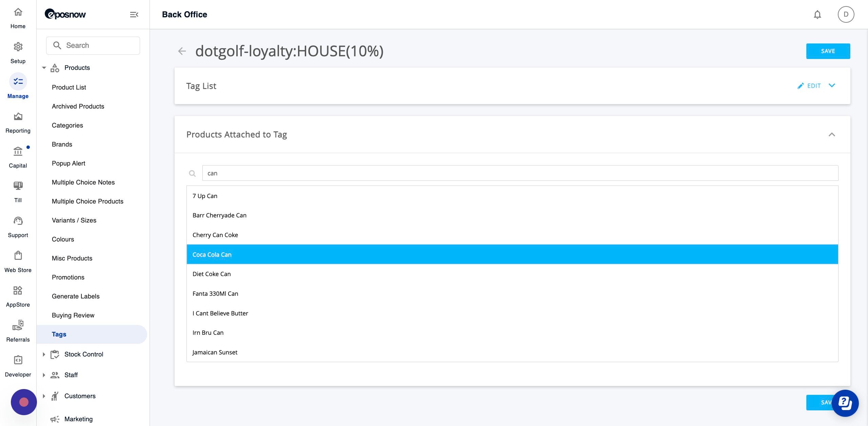Open the user profile avatar D

coord(846,14)
